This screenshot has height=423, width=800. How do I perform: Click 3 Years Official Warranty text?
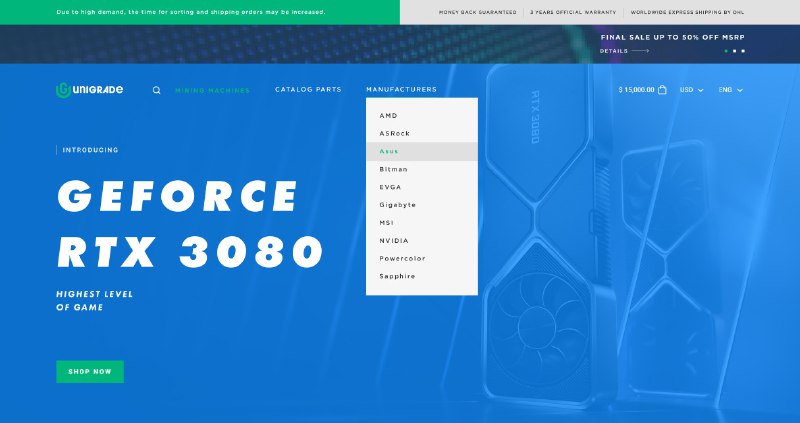point(573,12)
